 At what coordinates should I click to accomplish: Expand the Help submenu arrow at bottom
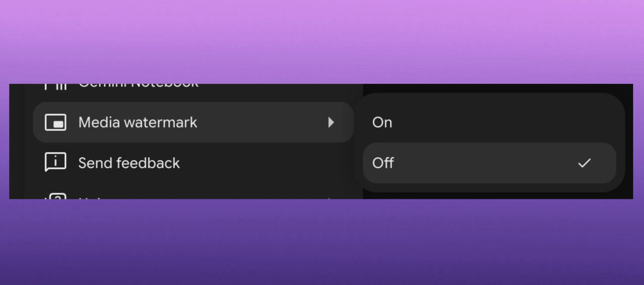[330, 198]
